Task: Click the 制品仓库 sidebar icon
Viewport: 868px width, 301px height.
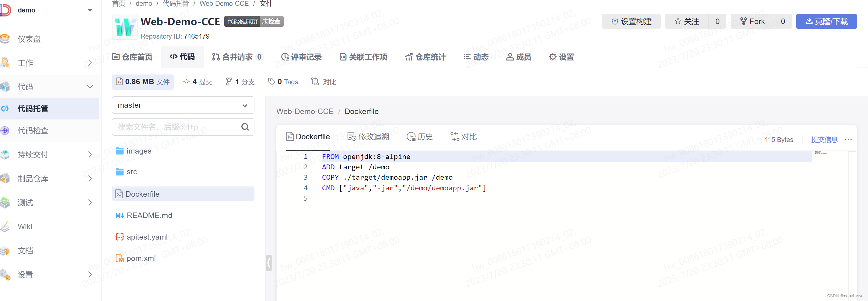Action: 5,178
